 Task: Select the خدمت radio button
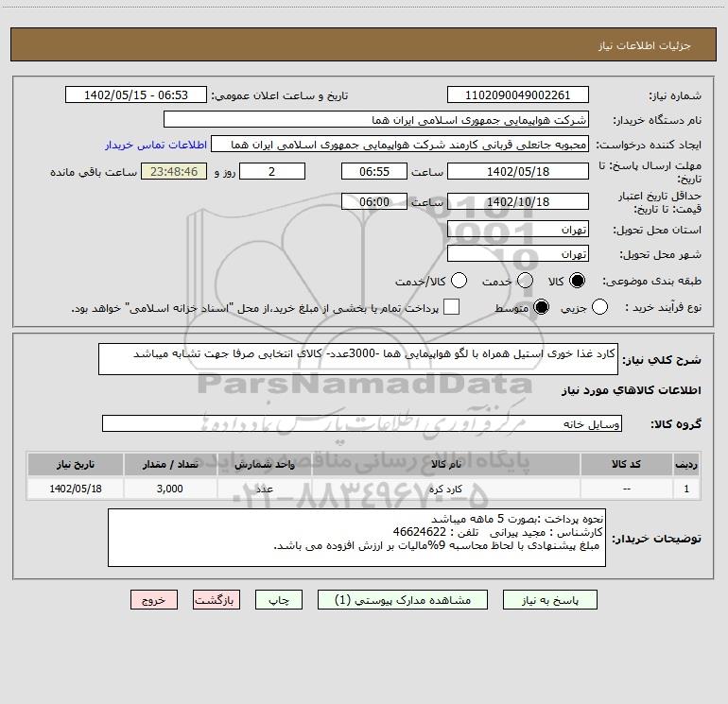(525, 281)
